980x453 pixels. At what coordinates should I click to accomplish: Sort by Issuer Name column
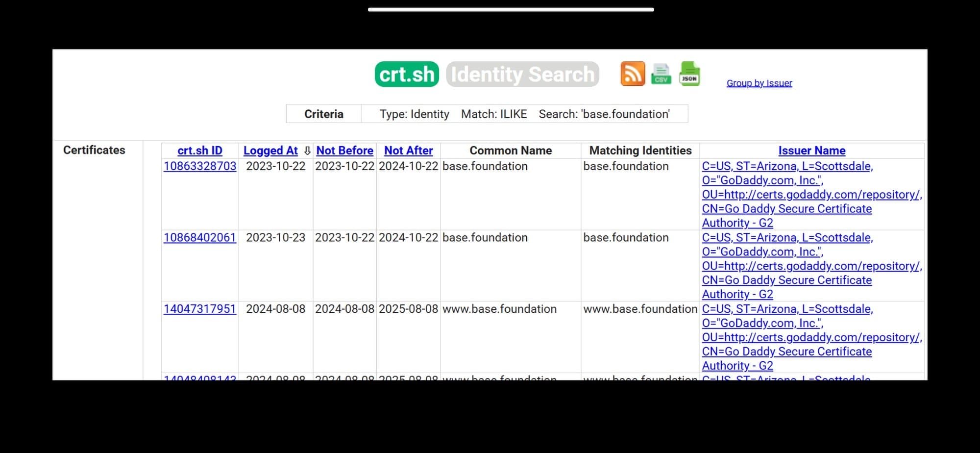pos(811,151)
